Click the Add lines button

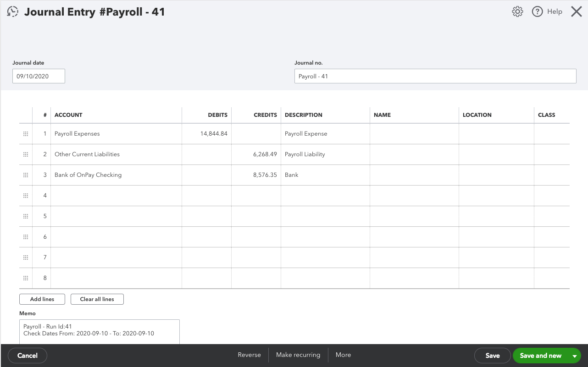pyautogui.click(x=42, y=299)
